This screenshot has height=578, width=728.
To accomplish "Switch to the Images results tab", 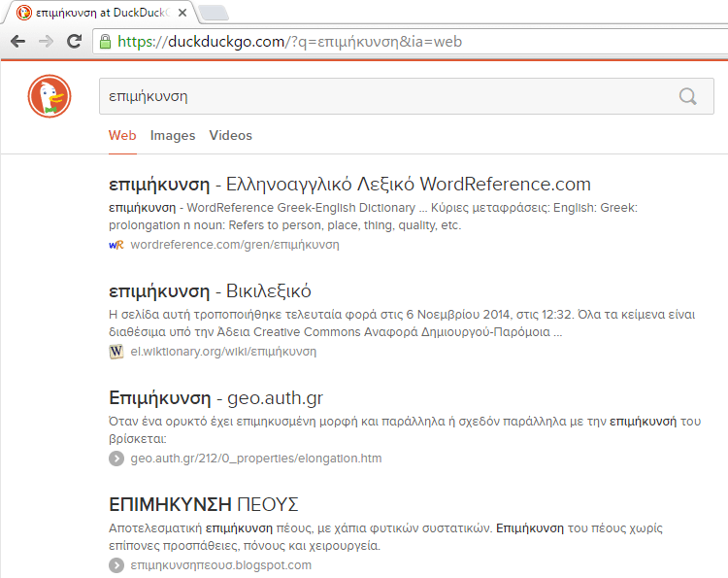I will tap(173, 135).
